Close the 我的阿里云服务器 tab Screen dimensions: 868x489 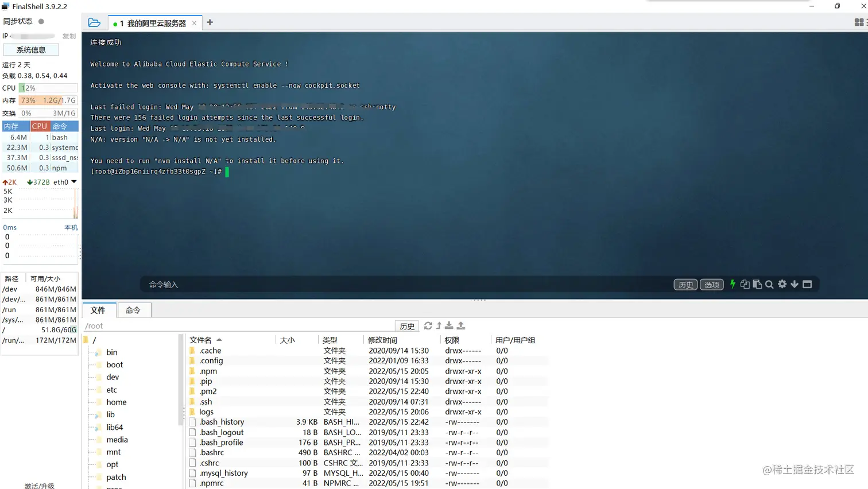coord(194,24)
